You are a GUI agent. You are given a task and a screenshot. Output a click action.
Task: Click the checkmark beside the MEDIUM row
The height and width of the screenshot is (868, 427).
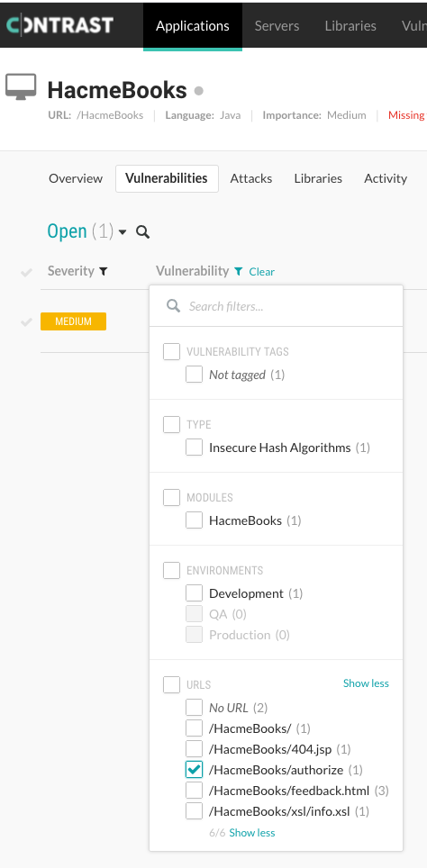pos(26,321)
